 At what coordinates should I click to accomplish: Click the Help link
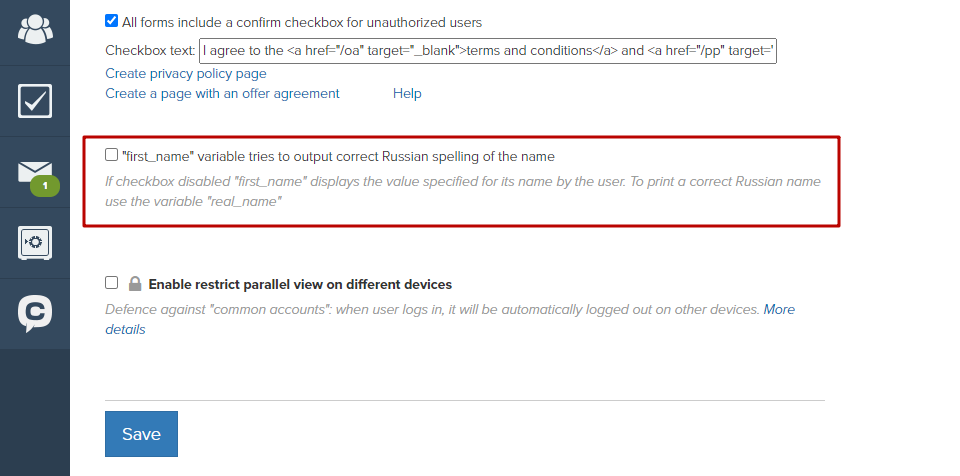(x=407, y=94)
